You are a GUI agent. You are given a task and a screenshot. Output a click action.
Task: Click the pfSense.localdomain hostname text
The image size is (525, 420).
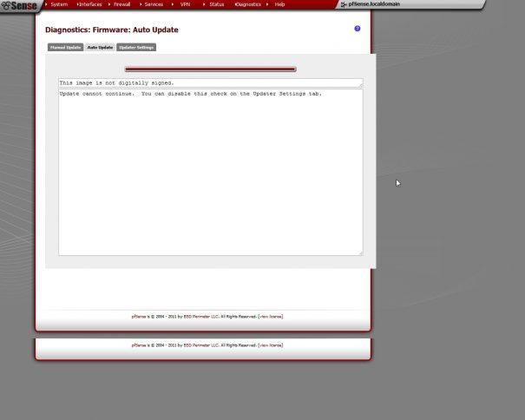pyautogui.click(x=374, y=4)
